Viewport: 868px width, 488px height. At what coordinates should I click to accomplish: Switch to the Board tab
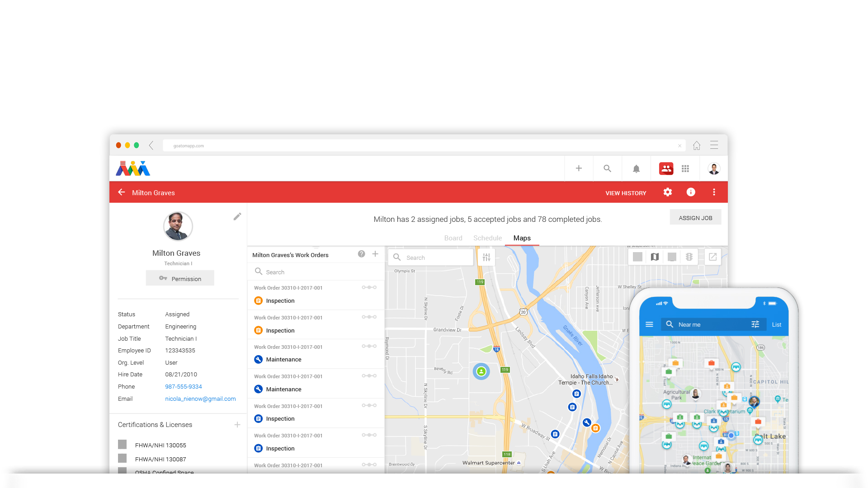tap(453, 238)
